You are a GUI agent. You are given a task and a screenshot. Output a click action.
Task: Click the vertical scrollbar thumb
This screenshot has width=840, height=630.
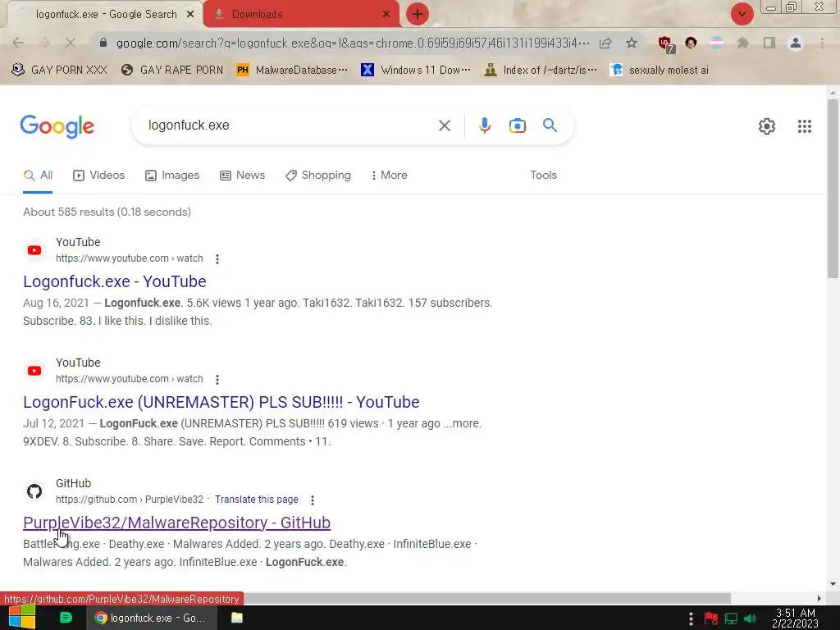[x=833, y=188]
